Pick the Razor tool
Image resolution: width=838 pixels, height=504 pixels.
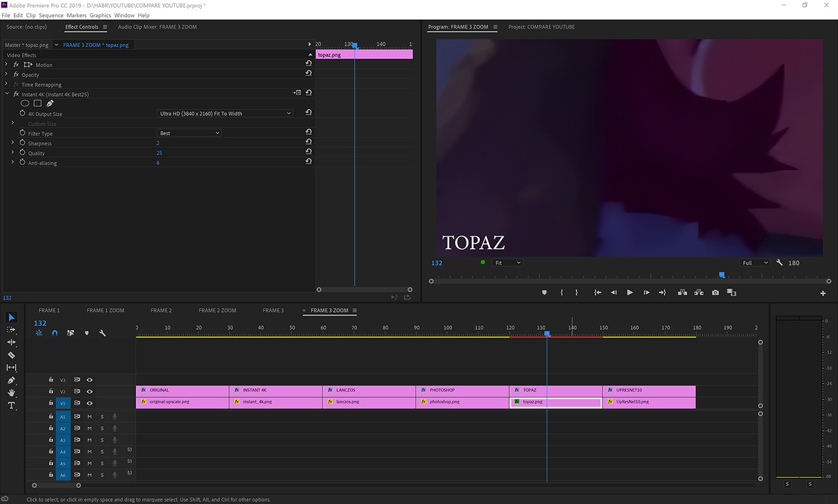coord(11,355)
